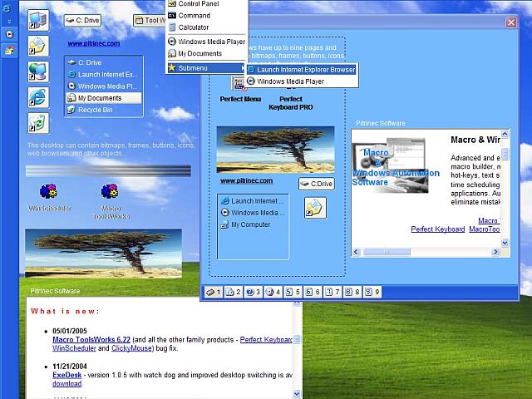This screenshot has height=399, width=532.
Task: Switch to page tab 2
Action: click(234, 292)
